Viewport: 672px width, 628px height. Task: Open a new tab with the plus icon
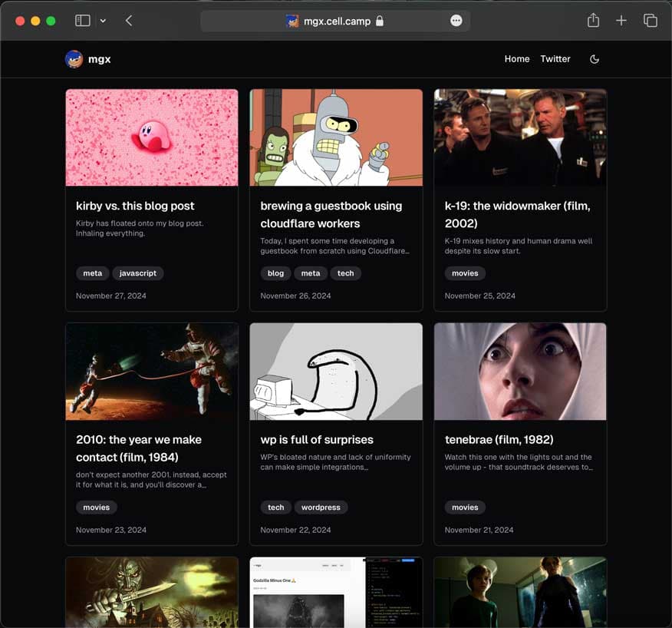(621, 21)
